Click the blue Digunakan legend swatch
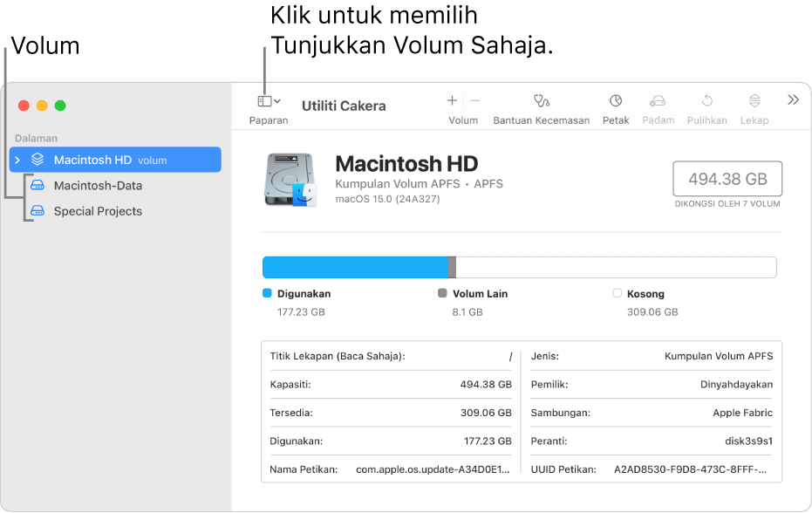 (267, 293)
